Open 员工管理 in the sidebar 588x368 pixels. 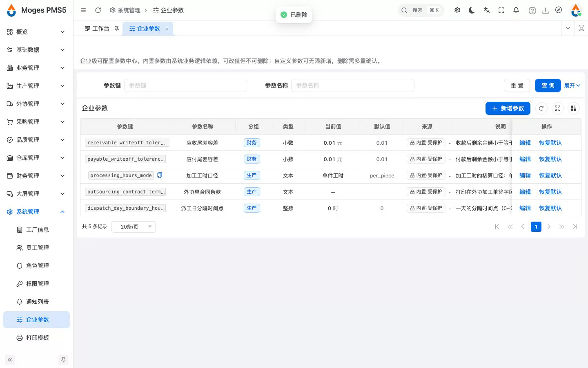36,248
